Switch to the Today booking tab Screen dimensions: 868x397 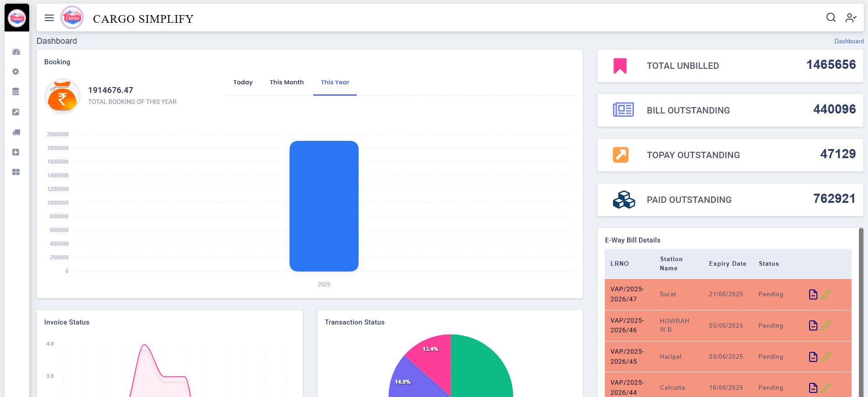click(x=243, y=82)
